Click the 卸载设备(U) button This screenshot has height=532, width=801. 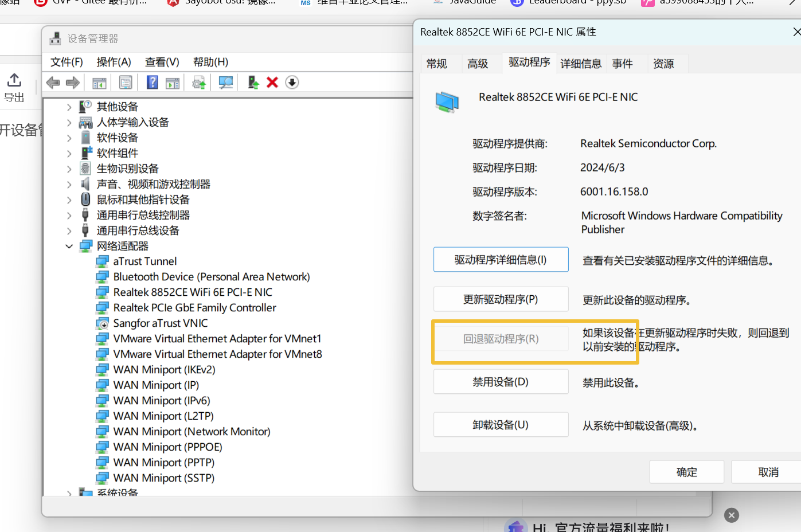point(501,425)
